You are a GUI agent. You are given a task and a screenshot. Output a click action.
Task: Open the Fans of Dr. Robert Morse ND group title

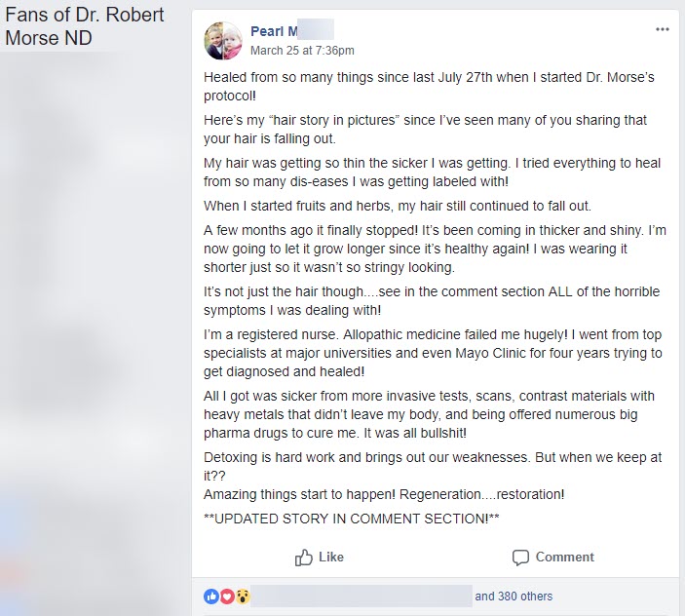click(85, 27)
